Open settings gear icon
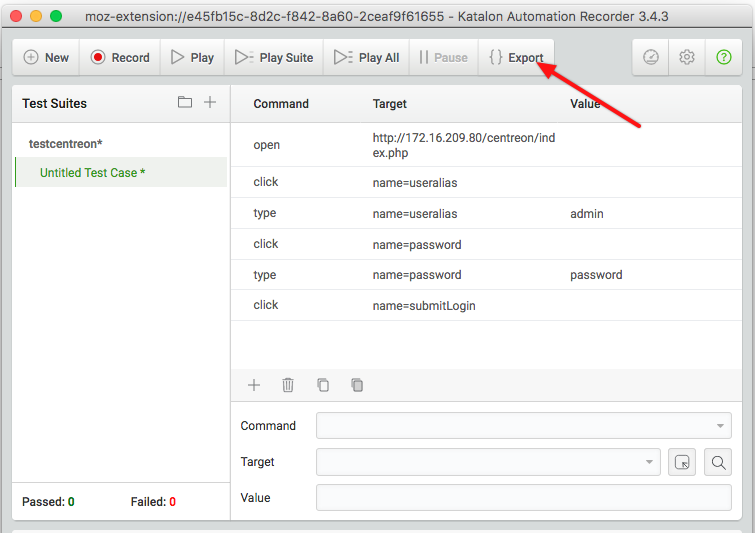This screenshot has height=533, width=755. 687,57
